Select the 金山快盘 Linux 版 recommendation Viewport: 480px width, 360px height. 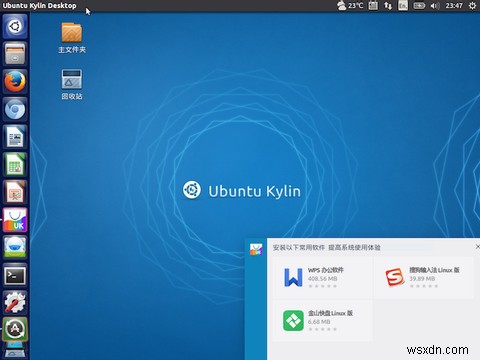coord(322,320)
